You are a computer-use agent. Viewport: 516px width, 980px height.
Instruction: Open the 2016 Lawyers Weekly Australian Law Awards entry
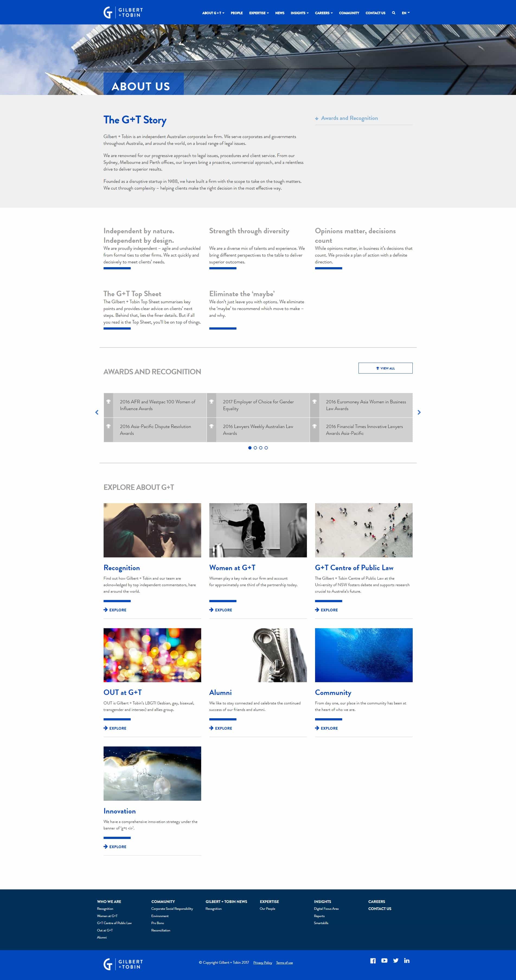[x=258, y=430]
